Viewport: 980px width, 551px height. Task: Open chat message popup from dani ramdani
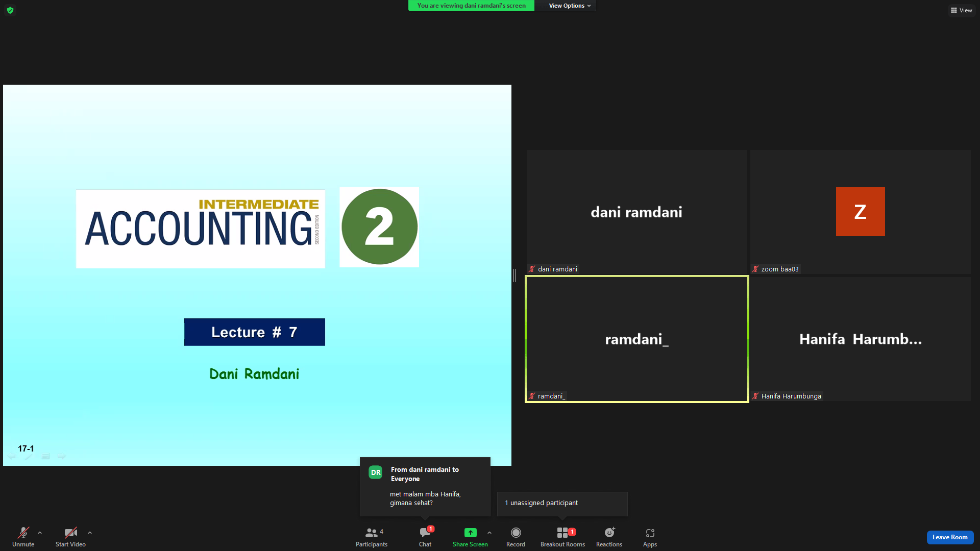[425, 486]
